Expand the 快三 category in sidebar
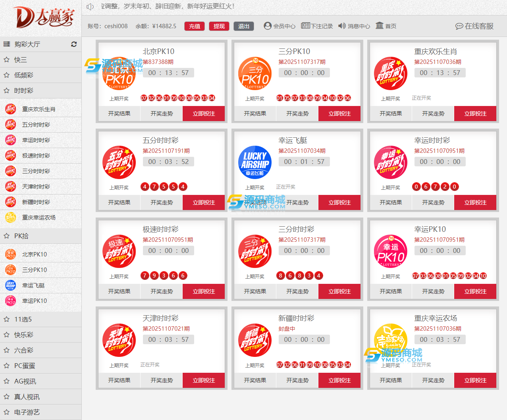 (x=21, y=60)
